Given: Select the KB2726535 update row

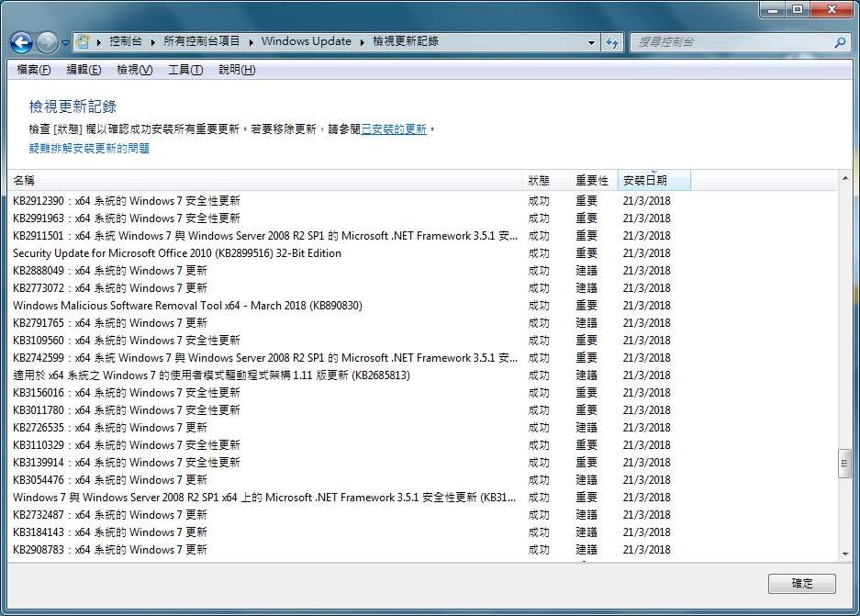Looking at the screenshot, I should [422, 428].
